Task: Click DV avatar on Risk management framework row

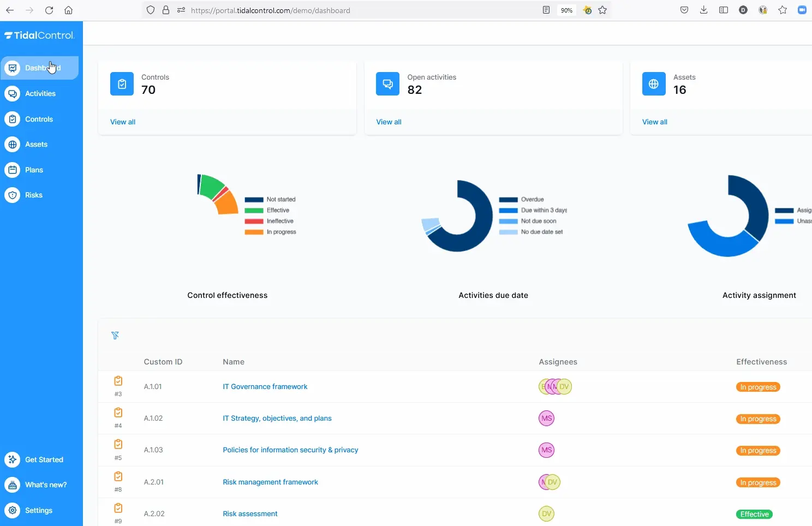Action: click(553, 482)
